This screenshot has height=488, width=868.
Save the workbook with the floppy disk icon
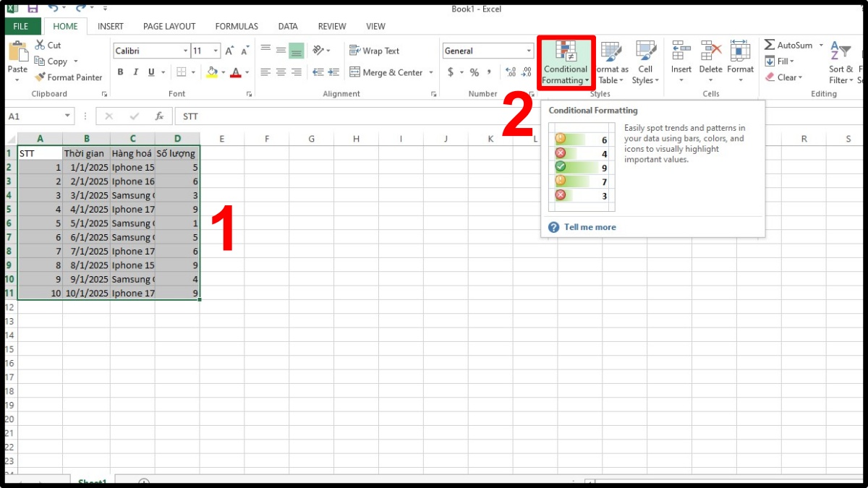33,9
